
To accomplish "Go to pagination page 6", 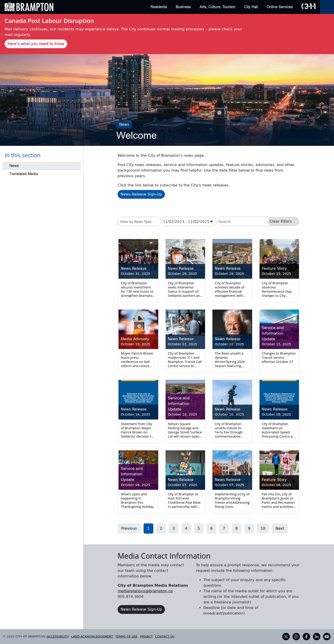I will click(211, 529).
